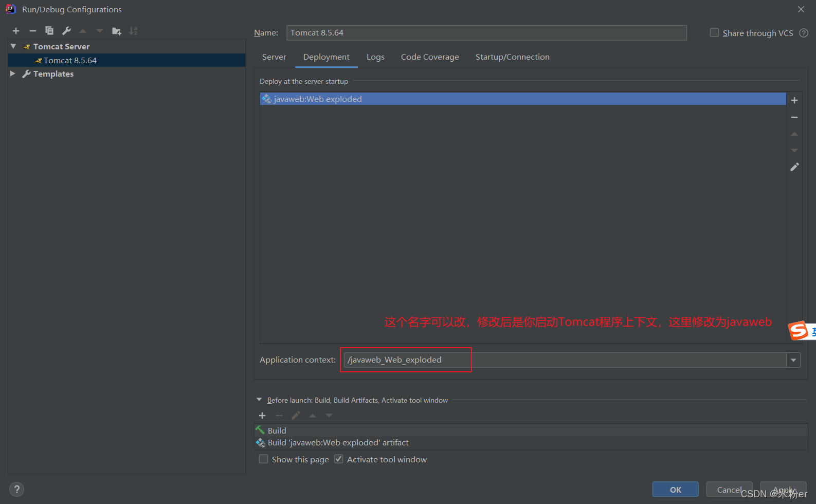Select the Deployment tab

[327, 57]
